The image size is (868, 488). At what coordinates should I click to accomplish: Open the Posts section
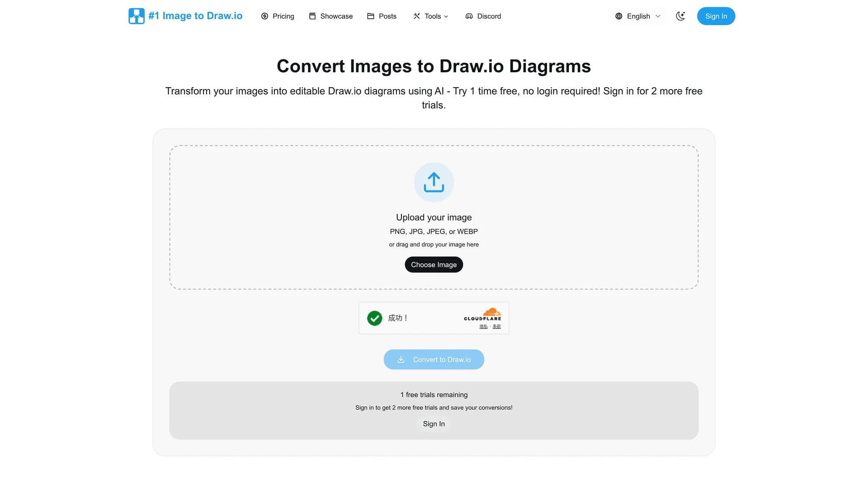[x=382, y=16]
